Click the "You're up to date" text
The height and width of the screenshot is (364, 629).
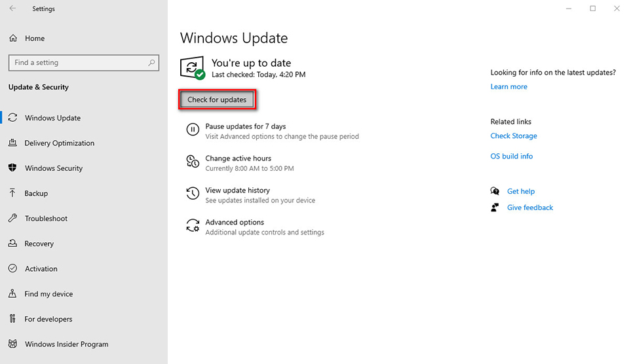pyautogui.click(x=251, y=63)
